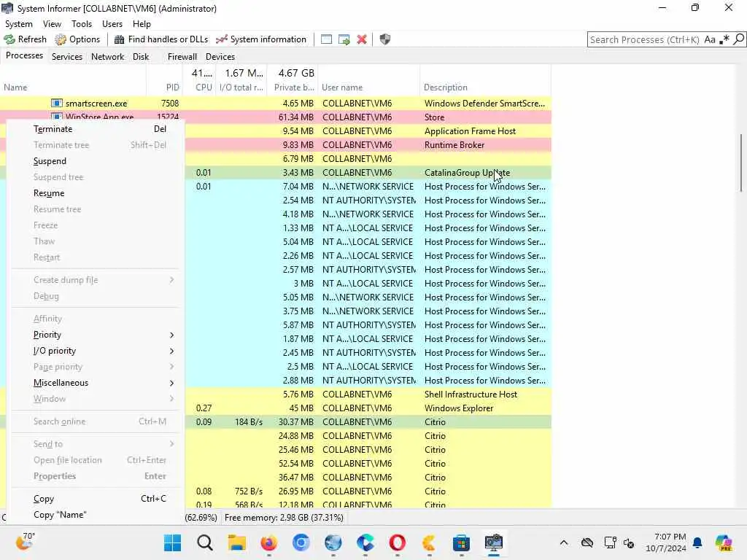Switch to the Disk tab
The width and height of the screenshot is (747, 560).
tap(141, 57)
